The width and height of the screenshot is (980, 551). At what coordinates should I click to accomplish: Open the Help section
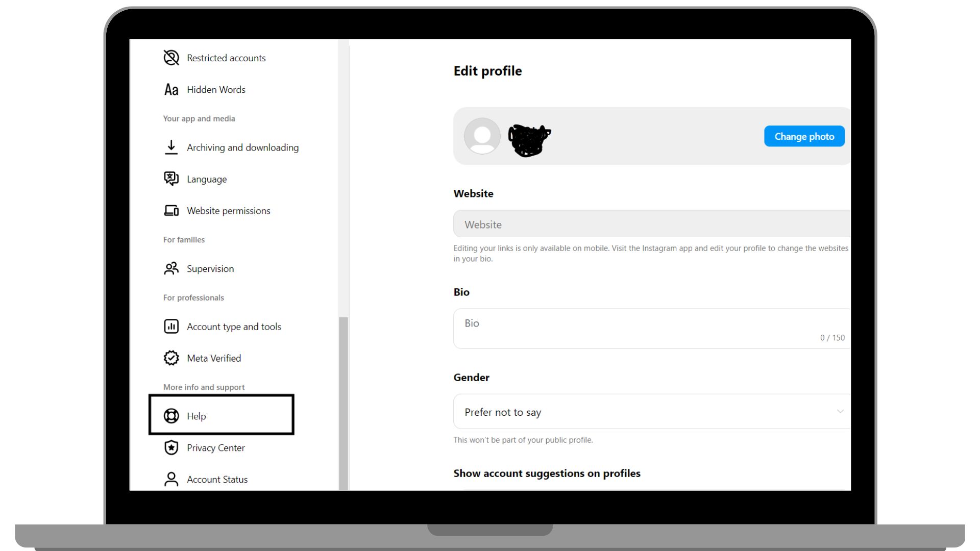click(222, 416)
